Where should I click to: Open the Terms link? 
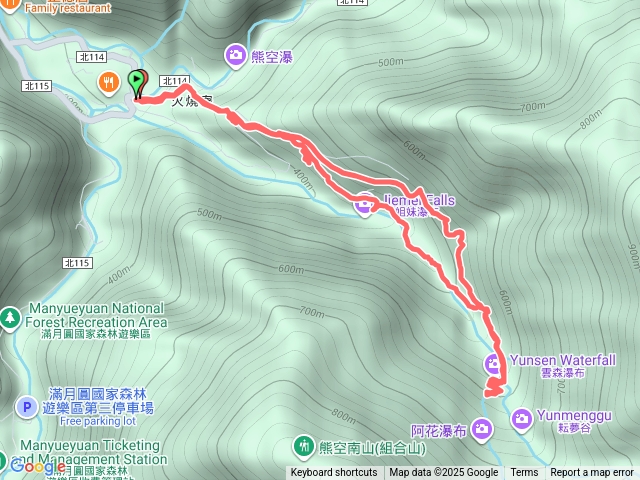(x=524, y=473)
